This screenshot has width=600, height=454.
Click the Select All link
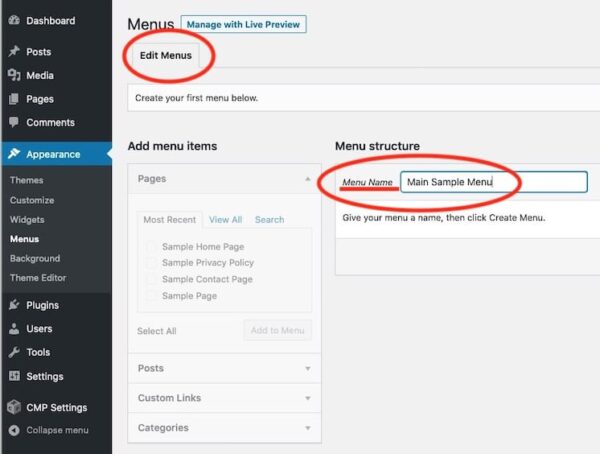pyautogui.click(x=157, y=331)
